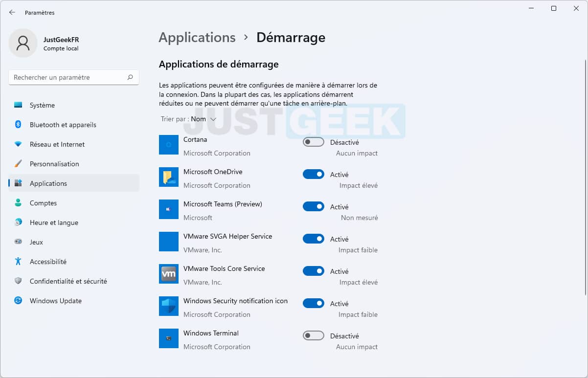The width and height of the screenshot is (588, 378).
Task: Click the Windows Terminal app icon
Action: [169, 338]
